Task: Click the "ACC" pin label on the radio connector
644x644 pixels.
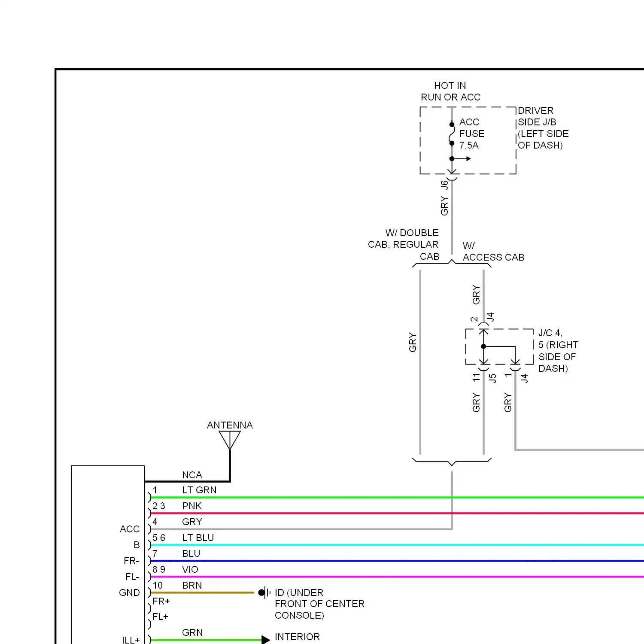Action: pyautogui.click(x=130, y=529)
